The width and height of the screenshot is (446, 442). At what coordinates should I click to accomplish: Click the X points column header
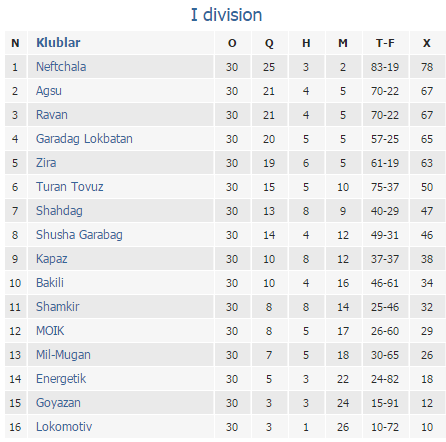pyautogui.click(x=427, y=43)
